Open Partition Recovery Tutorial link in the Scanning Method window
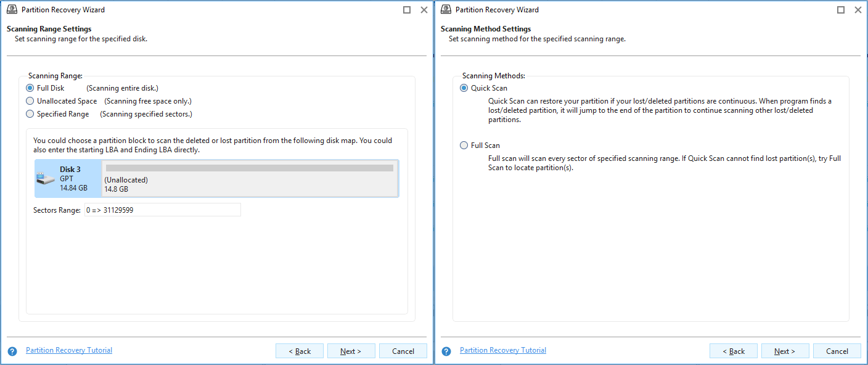Screen dimensions: 868x365 point(503,350)
